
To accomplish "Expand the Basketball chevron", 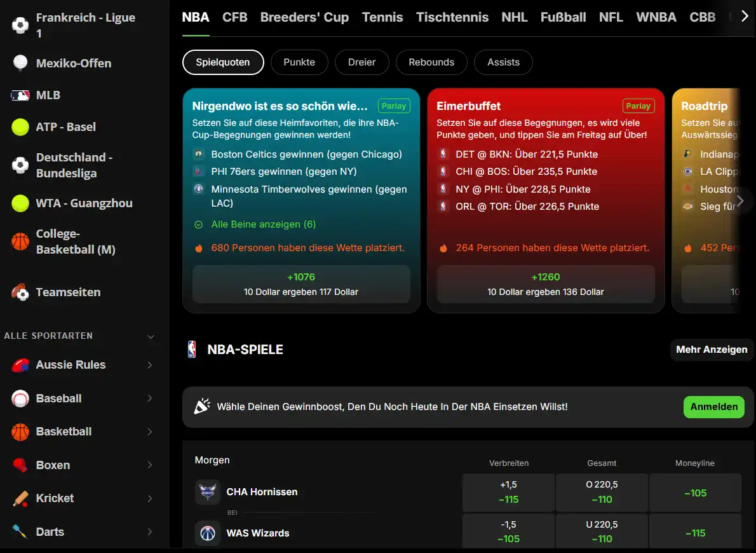I will coord(150,432).
